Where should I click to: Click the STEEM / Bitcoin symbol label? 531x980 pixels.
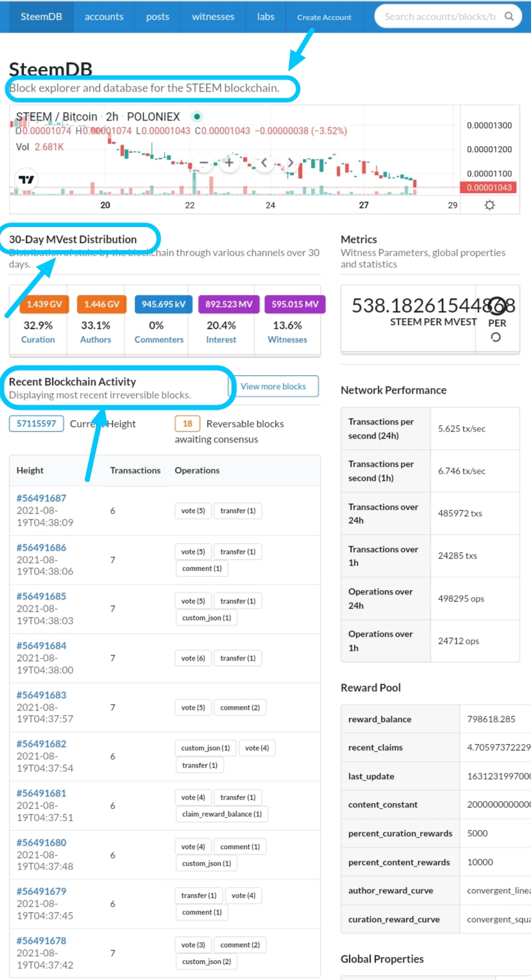[56, 117]
